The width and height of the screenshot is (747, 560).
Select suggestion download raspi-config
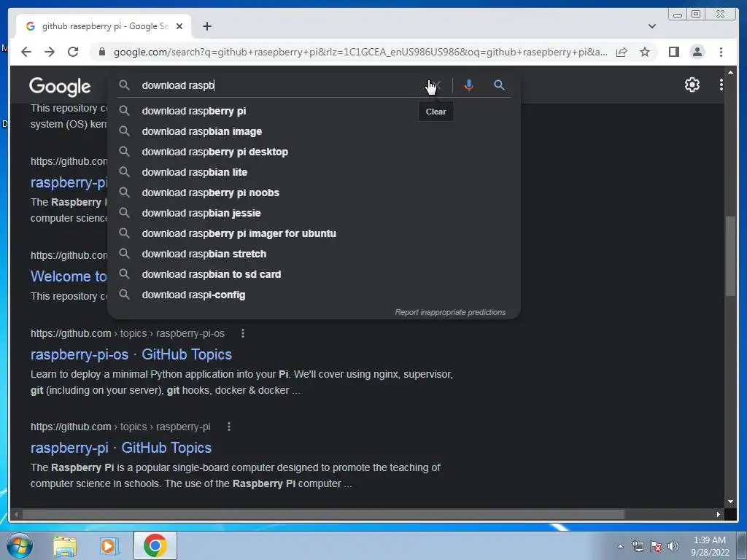(x=314, y=295)
